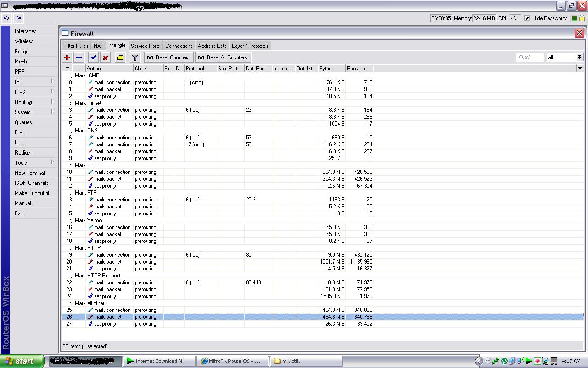Open the 'all' filter dropdown arrow
588x368 pixels.
[x=579, y=57]
